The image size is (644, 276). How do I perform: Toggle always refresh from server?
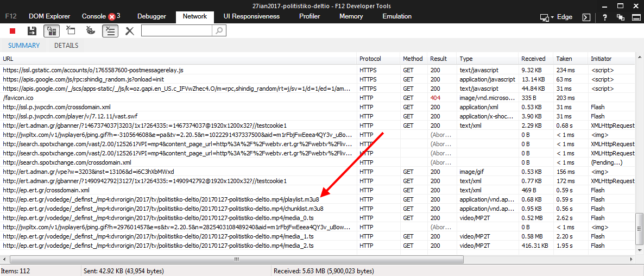click(52, 31)
